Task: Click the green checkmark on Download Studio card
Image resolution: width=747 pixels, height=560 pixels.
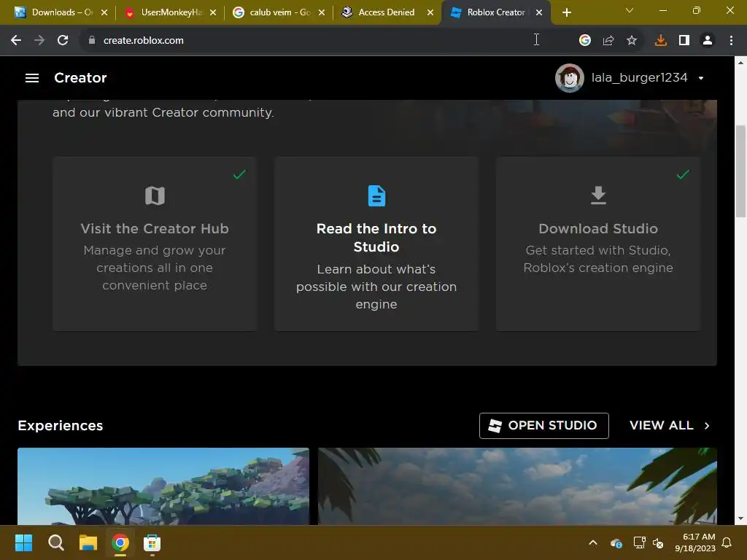Action: (x=683, y=174)
